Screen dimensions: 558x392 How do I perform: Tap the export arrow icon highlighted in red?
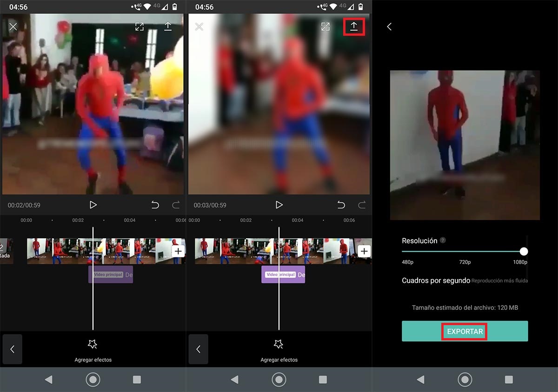point(354,26)
